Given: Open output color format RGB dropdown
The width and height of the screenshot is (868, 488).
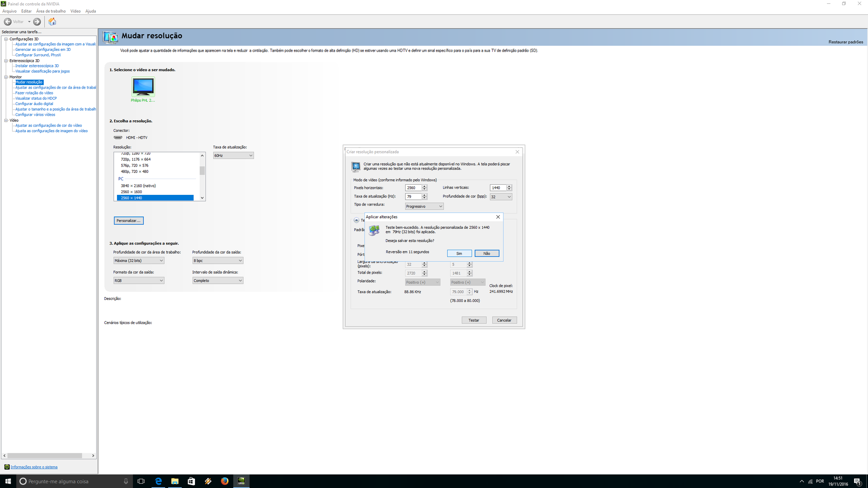Looking at the screenshot, I should coord(139,280).
